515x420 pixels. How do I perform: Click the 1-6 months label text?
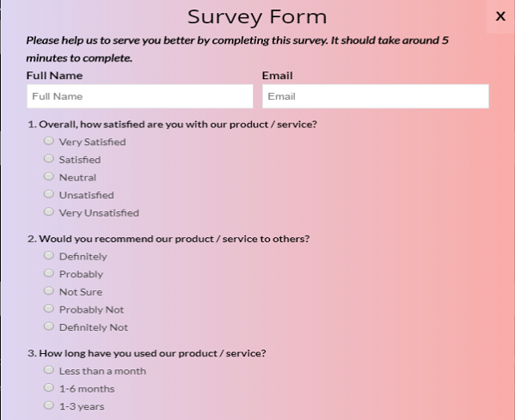[x=87, y=389]
